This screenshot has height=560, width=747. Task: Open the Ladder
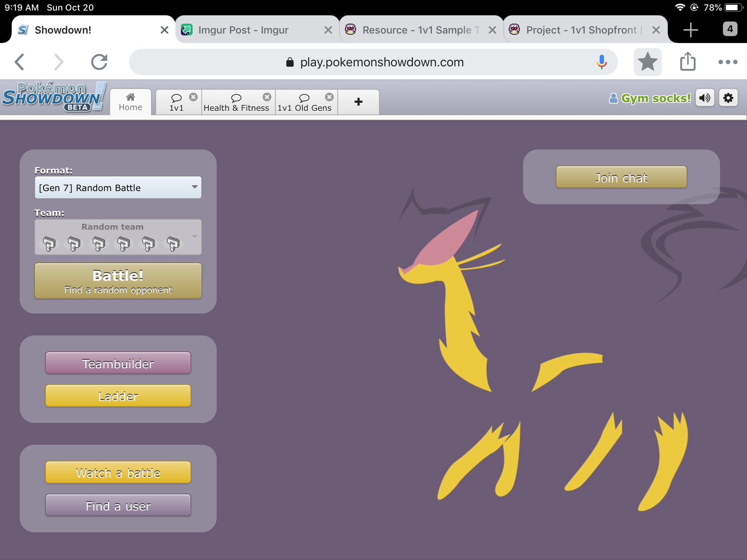(118, 396)
